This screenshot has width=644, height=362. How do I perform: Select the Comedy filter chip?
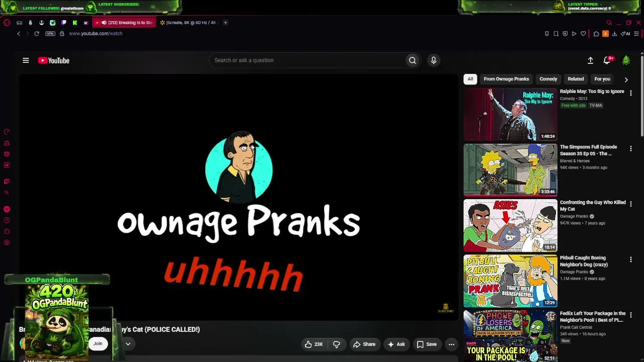click(x=548, y=79)
